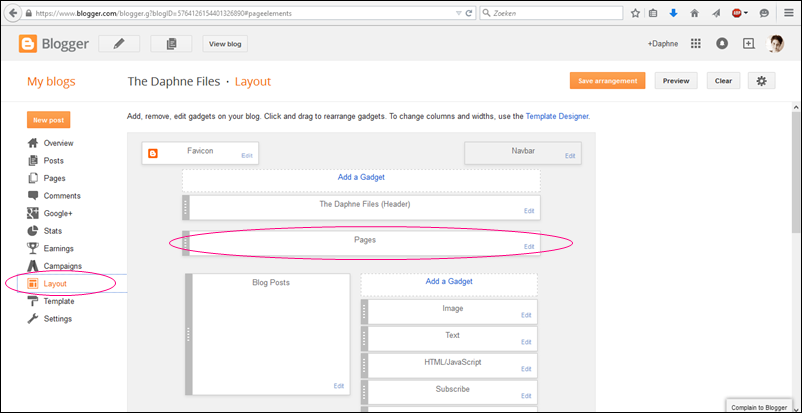Edit the Image gadget
The height and width of the screenshot is (413, 802).
[x=526, y=315]
